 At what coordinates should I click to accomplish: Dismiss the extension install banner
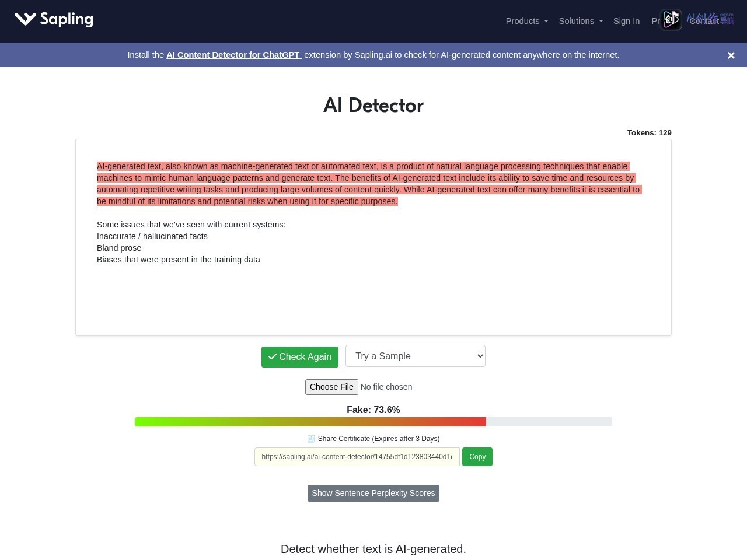click(x=731, y=55)
